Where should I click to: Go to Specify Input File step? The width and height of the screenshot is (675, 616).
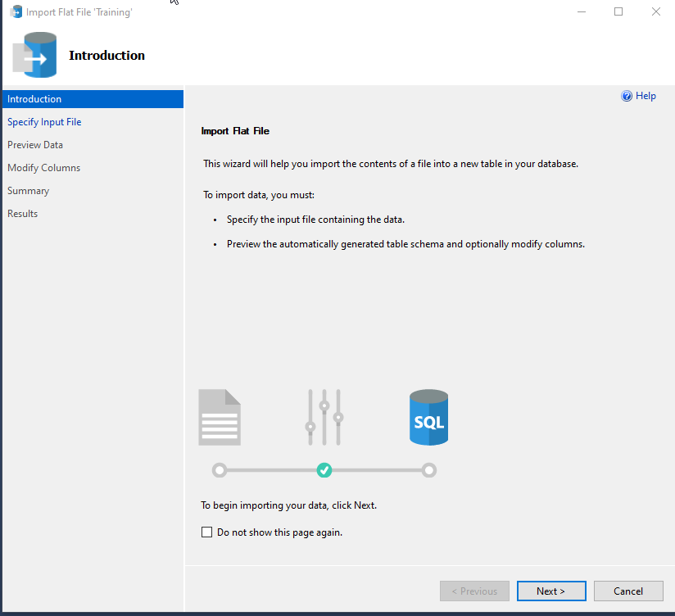44,122
